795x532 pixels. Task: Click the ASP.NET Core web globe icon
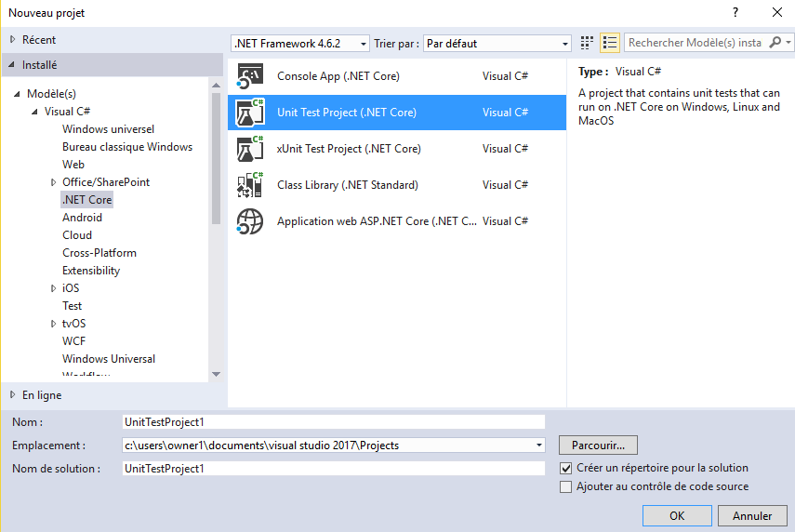250,221
